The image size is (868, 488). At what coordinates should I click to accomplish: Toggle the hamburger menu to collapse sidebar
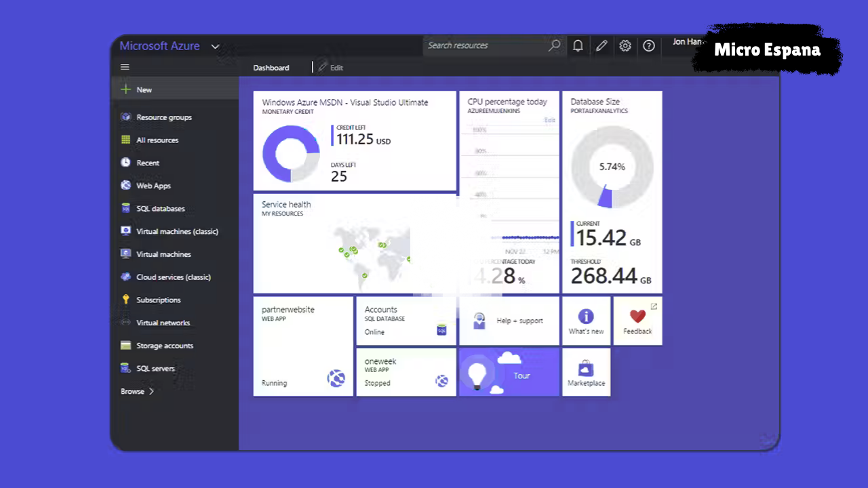coord(125,67)
